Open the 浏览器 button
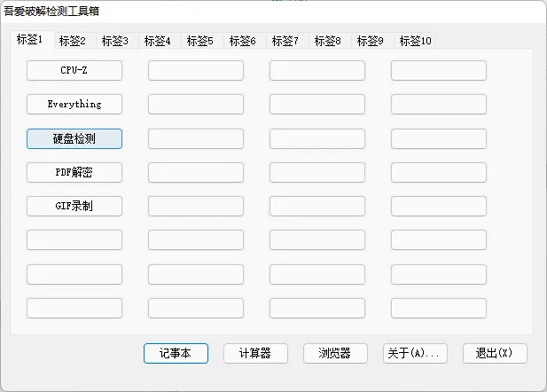This screenshot has width=547, height=392. tap(335, 353)
